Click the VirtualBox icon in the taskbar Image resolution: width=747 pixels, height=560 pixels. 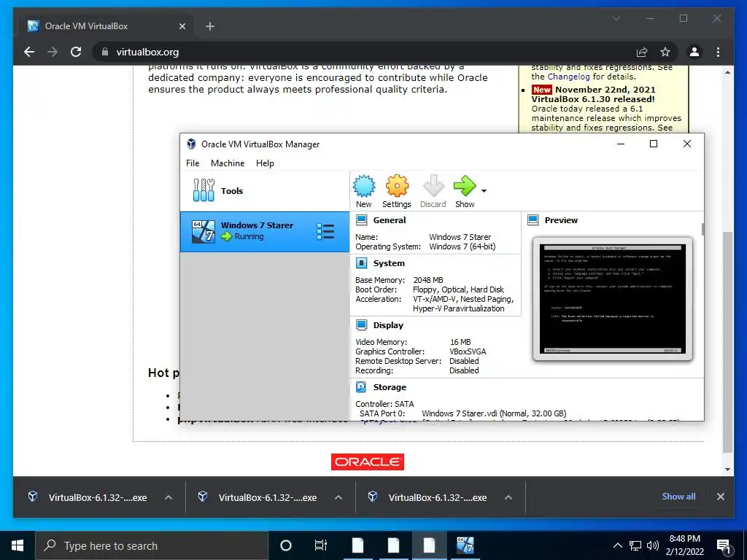point(465,545)
